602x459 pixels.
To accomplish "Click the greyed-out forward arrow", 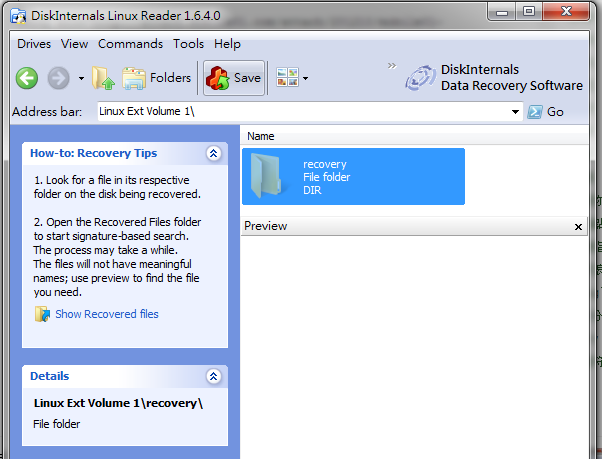I will point(58,78).
